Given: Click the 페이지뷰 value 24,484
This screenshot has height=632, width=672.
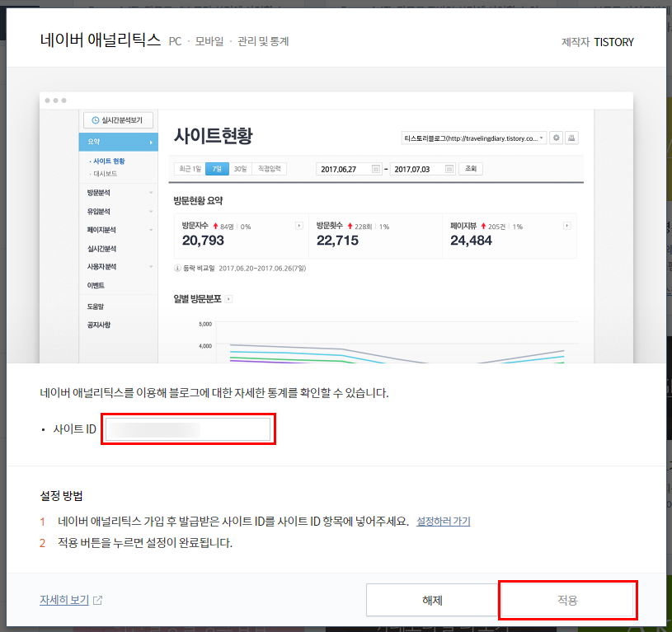Looking at the screenshot, I should pos(471,241).
